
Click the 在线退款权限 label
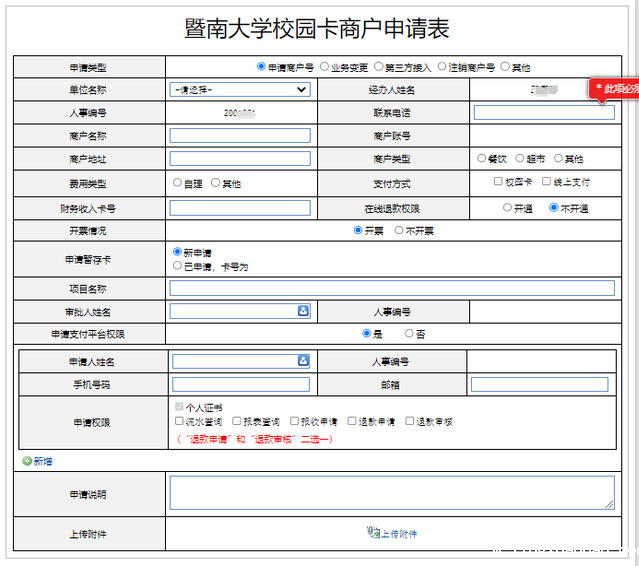coord(392,209)
